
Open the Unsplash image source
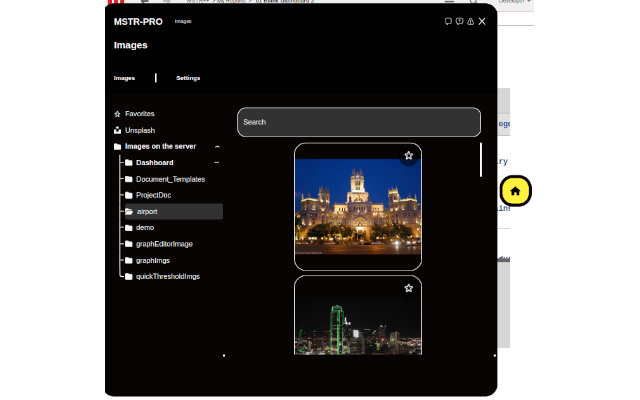(x=140, y=131)
